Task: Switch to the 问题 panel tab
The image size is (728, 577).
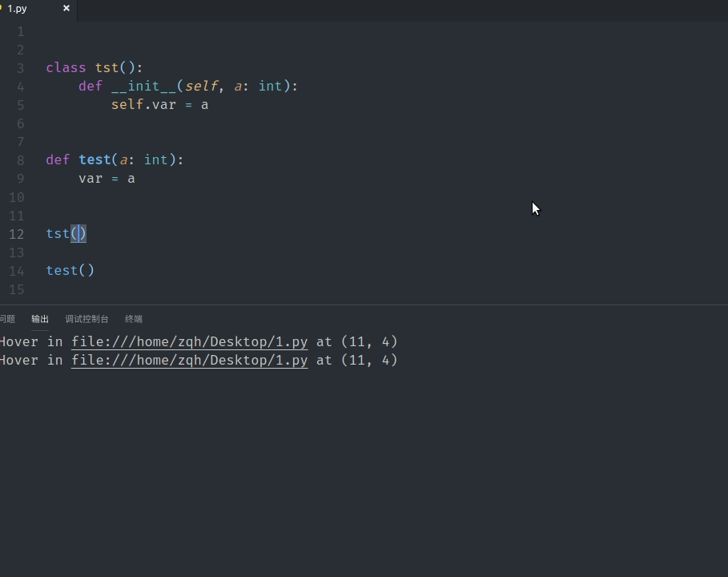Action: pyautogui.click(x=7, y=319)
